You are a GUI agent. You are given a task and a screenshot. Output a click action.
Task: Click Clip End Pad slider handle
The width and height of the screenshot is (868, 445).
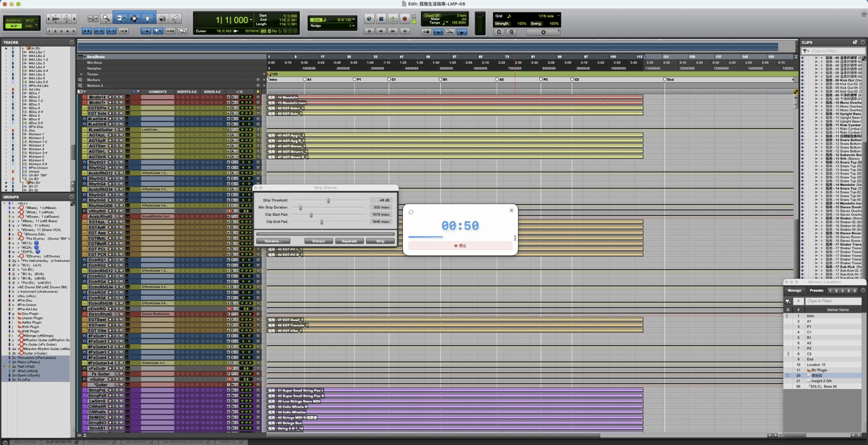tap(321, 222)
